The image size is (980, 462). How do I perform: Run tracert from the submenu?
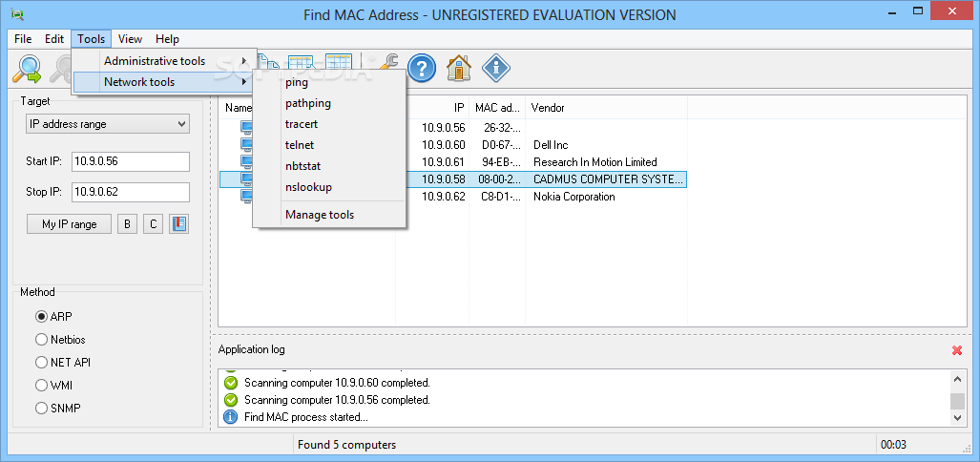click(329, 124)
